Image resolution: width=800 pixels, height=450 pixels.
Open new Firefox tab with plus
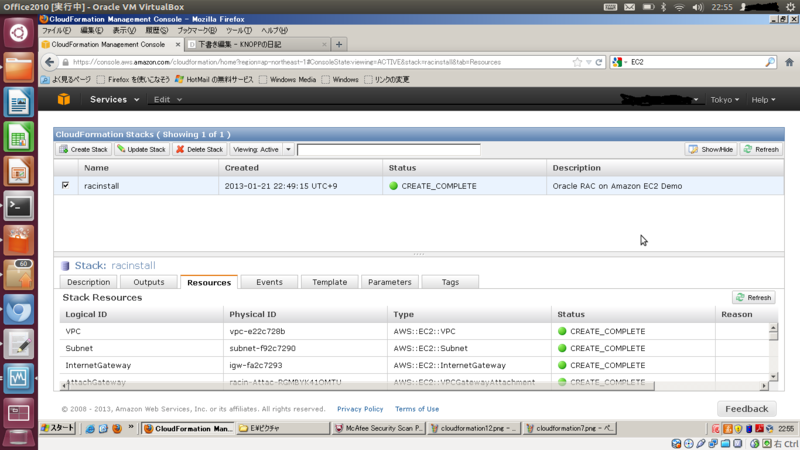[339, 44]
